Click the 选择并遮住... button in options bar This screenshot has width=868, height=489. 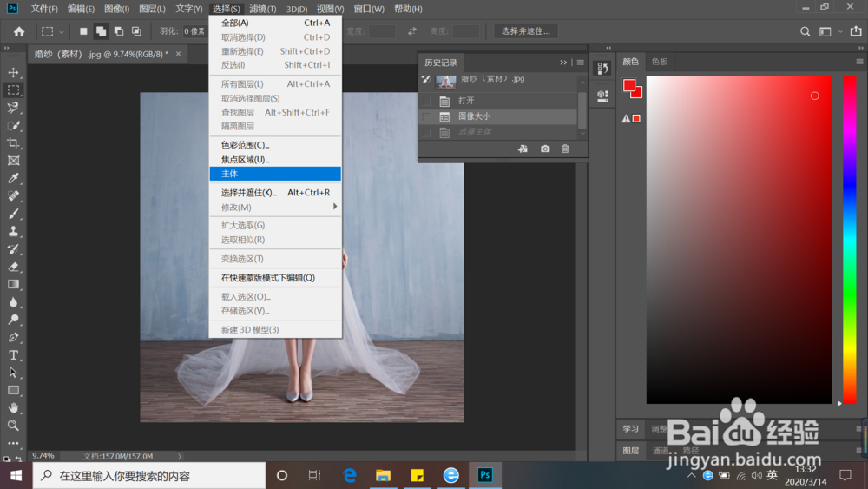[x=525, y=31]
